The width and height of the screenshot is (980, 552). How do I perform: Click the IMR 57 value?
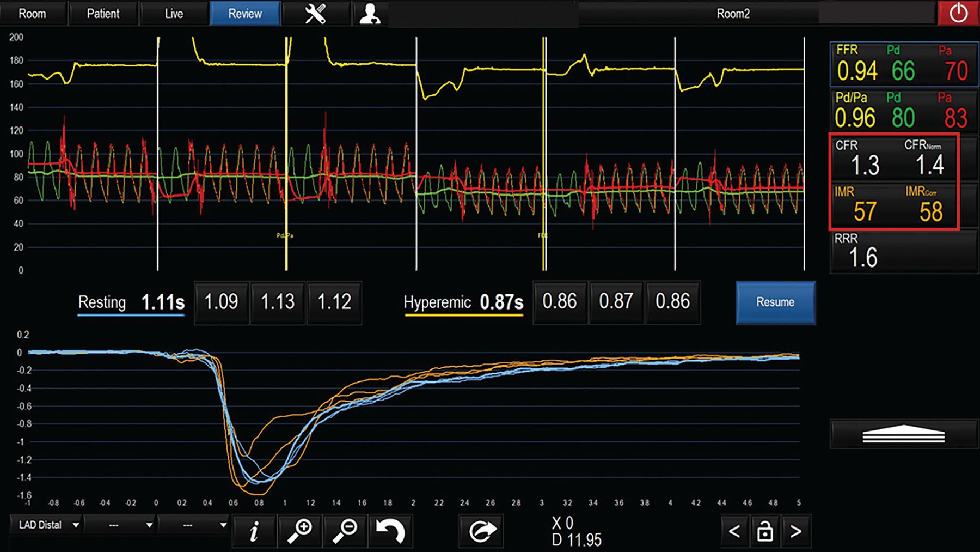click(x=865, y=212)
